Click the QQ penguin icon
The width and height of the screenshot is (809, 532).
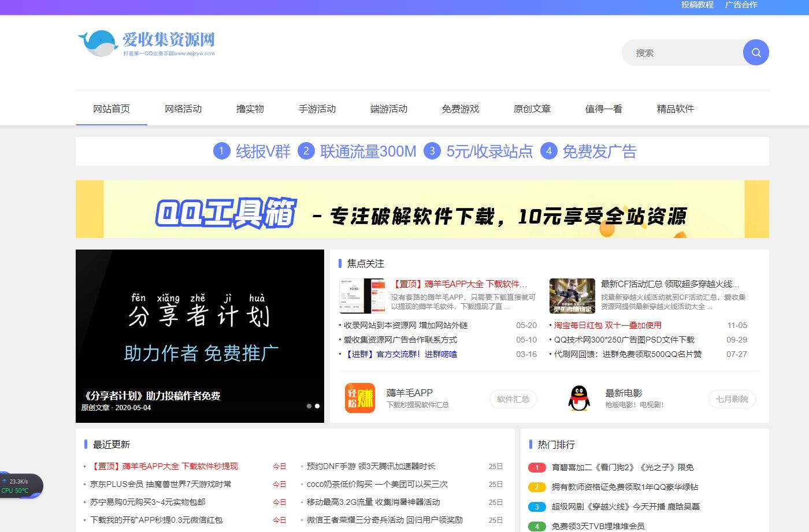[x=578, y=398]
